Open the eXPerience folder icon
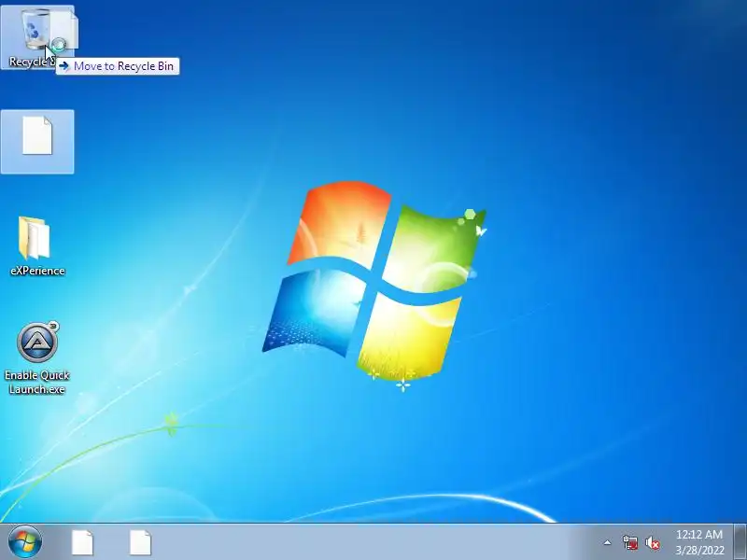The height and width of the screenshot is (560, 747). (35, 238)
